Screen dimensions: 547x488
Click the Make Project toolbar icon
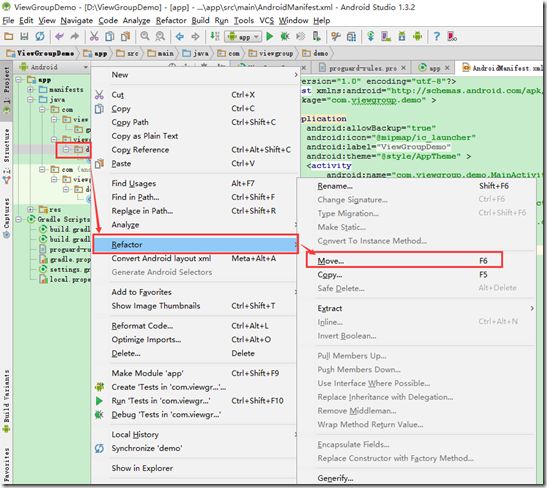(x=215, y=36)
